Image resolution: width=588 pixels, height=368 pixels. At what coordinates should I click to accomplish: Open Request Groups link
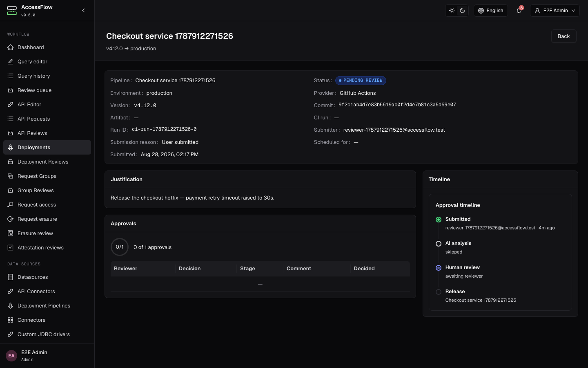(x=47, y=176)
